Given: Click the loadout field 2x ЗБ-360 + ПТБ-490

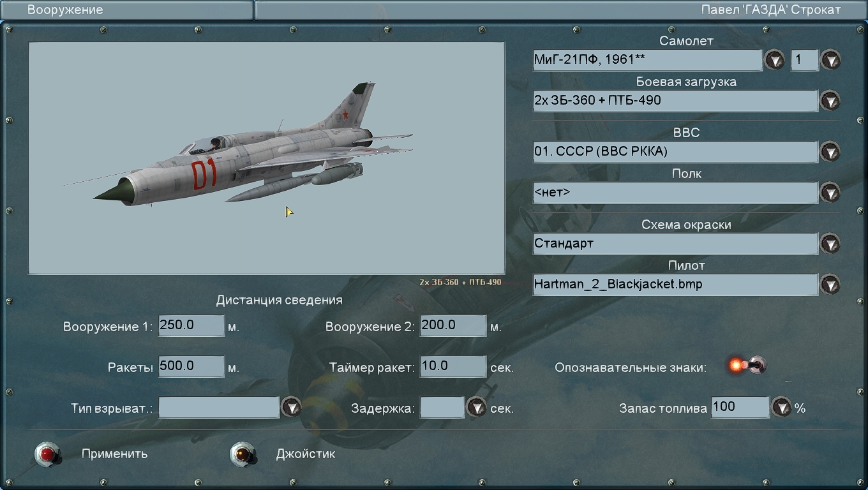Looking at the screenshot, I should pos(675,101).
